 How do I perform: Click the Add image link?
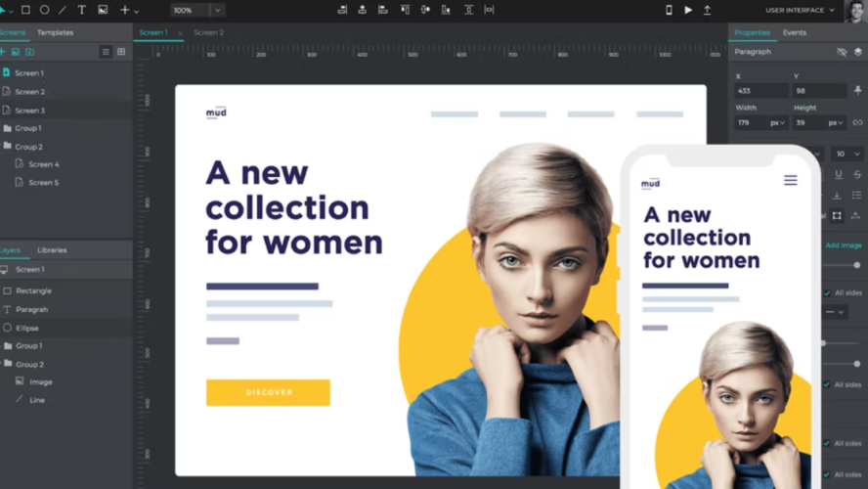(x=844, y=245)
